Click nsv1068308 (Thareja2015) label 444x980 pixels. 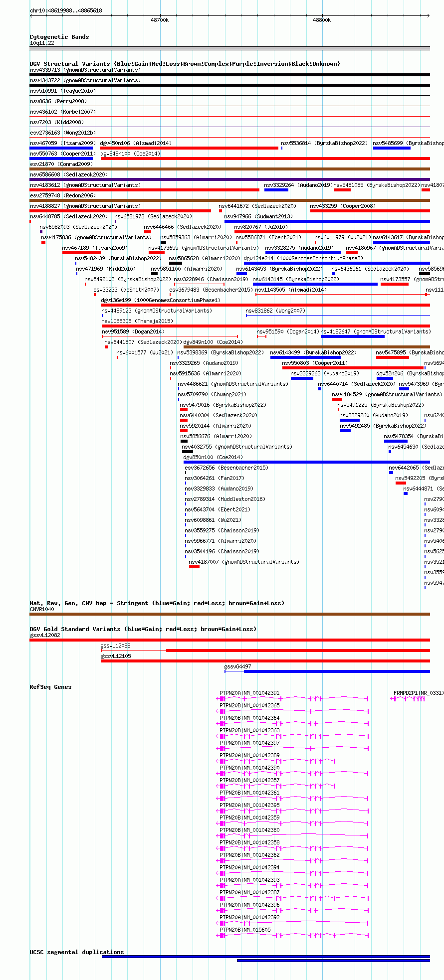point(137,321)
